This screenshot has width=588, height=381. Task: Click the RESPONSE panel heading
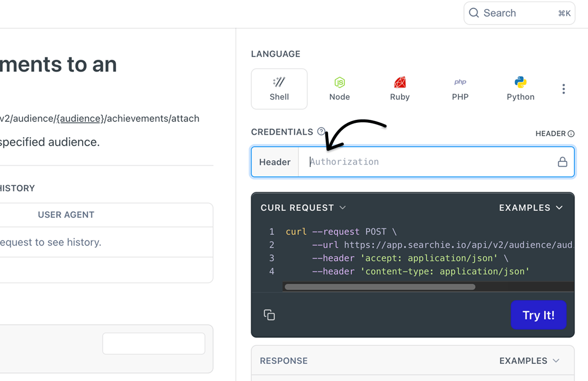283,361
